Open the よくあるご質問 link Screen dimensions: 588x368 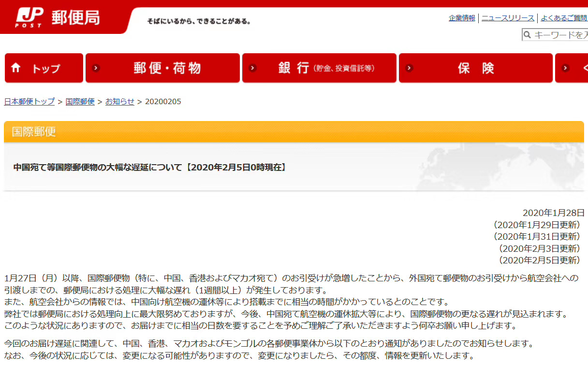564,18
